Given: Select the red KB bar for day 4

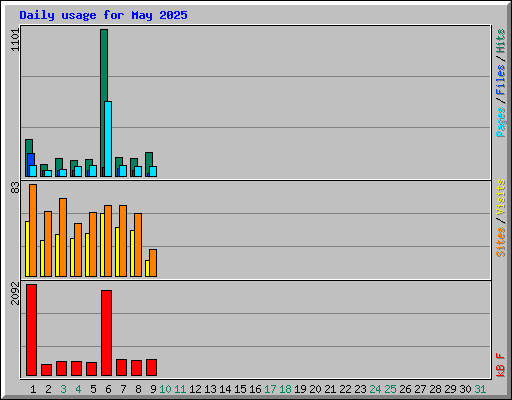Looking at the screenshot, I should 76,368.
